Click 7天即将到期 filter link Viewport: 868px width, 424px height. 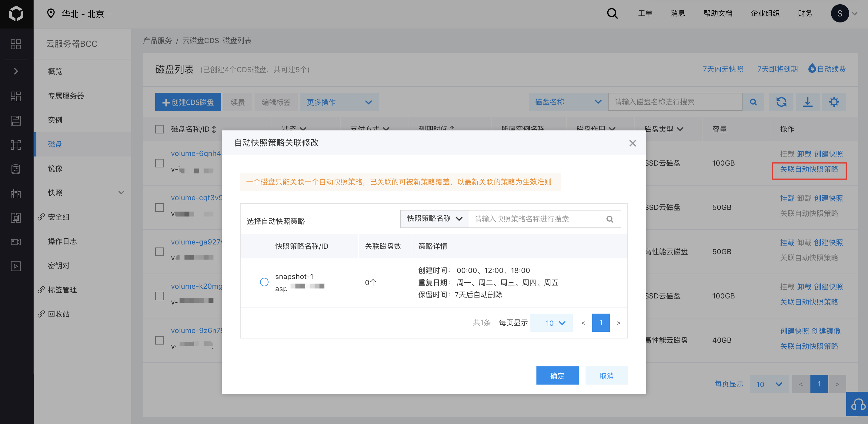(777, 69)
